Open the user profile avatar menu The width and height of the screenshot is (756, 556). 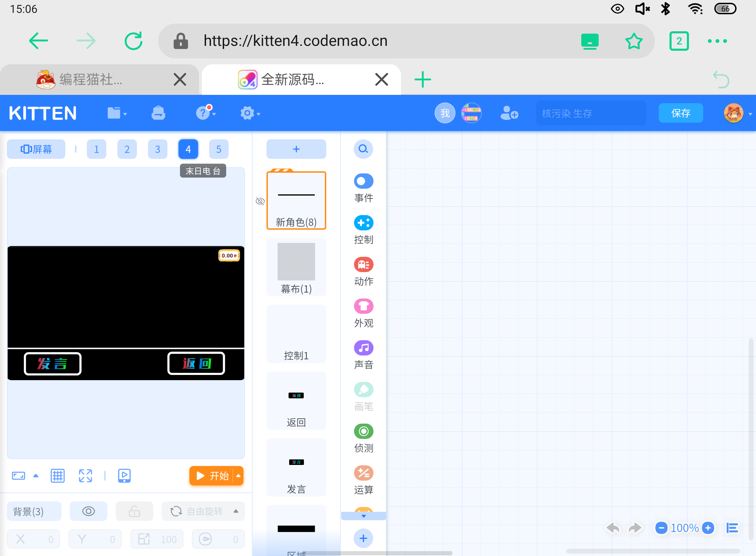tap(734, 113)
